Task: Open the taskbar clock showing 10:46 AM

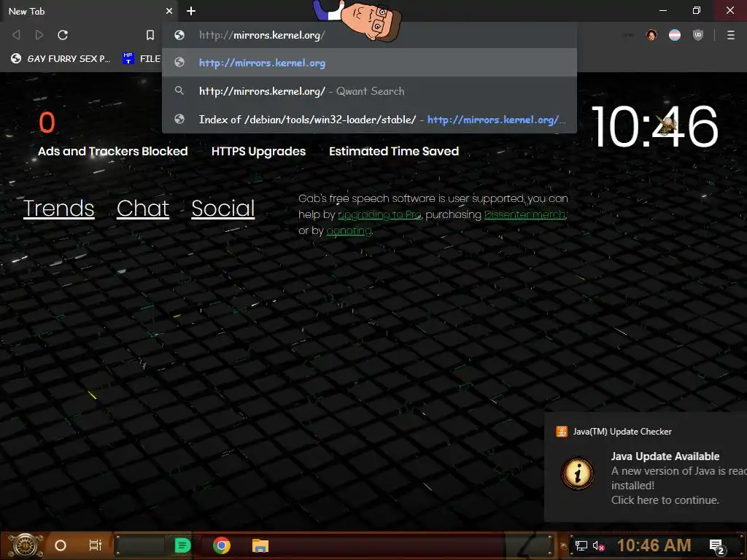Action: [x=654, y=545]
